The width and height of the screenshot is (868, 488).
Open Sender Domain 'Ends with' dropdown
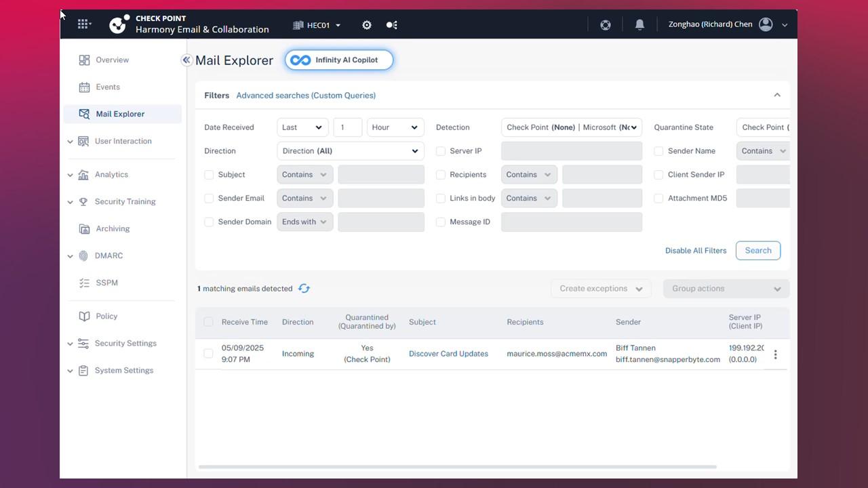coord(305,222)
